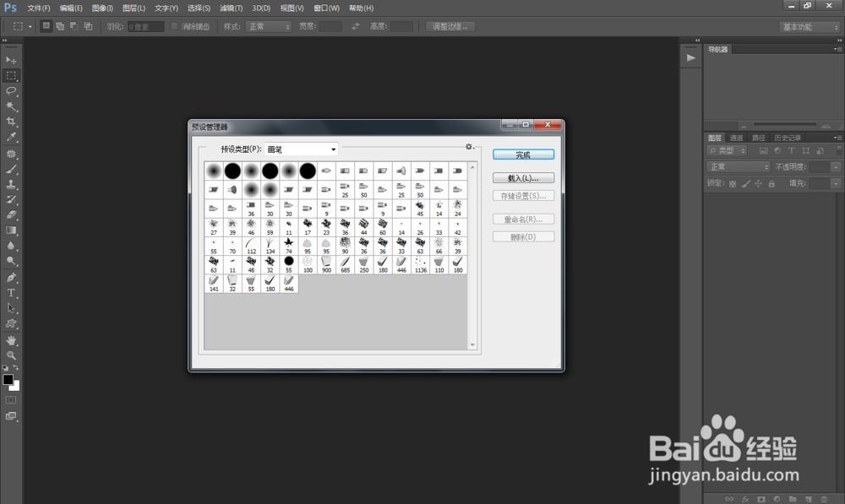Image resolution: width=845 pixels, height=504 pixels.
Task: Select the Zoom tool
Action: click(x=11, y=355)
